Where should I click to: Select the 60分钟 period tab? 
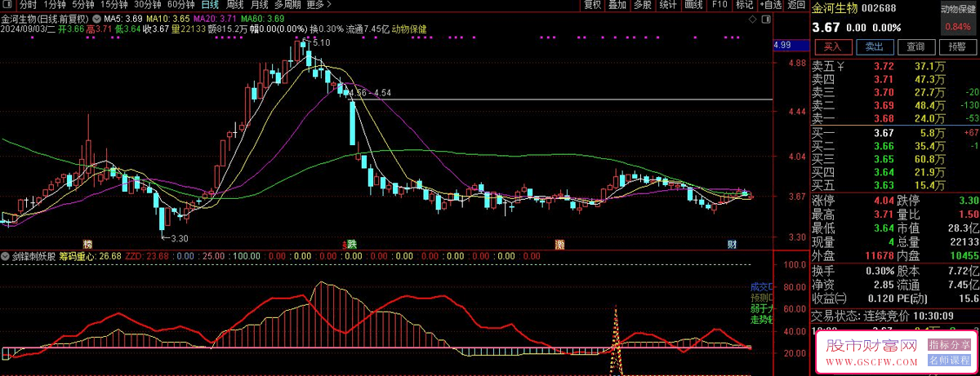tap(180, 5)
